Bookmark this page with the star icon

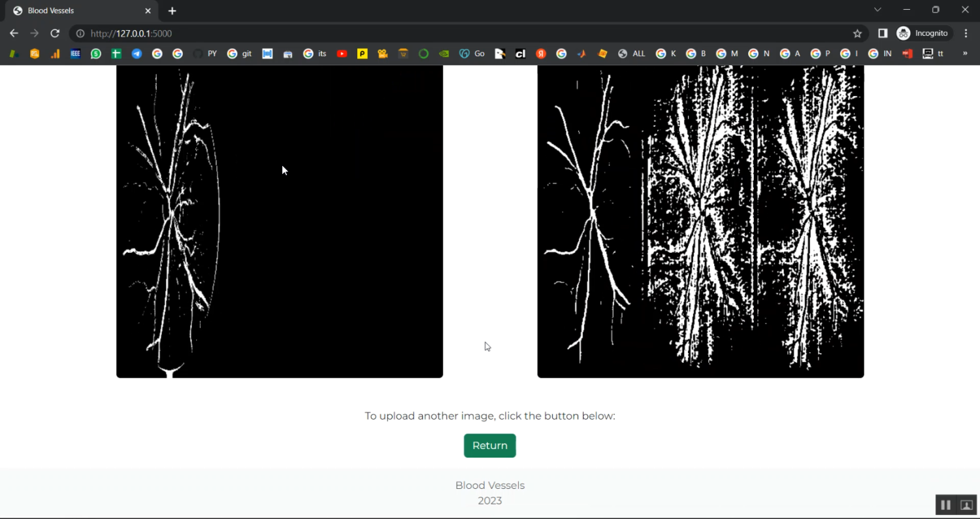point(857,33)
